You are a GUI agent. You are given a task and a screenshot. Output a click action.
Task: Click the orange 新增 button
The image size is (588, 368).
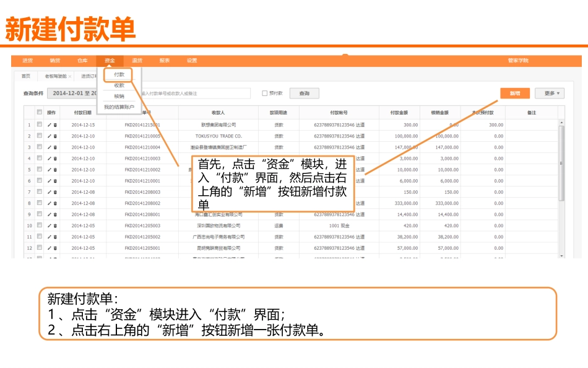[x=515, y=93]
